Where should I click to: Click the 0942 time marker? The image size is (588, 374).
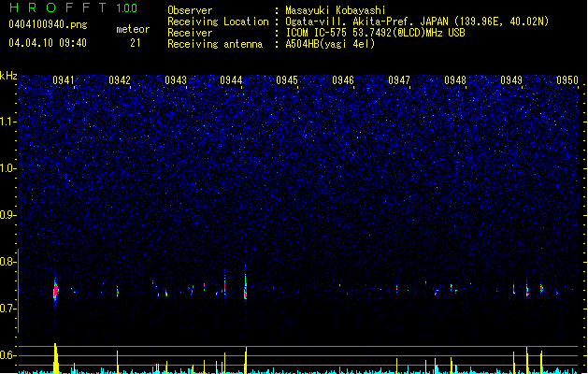(120, 80)
